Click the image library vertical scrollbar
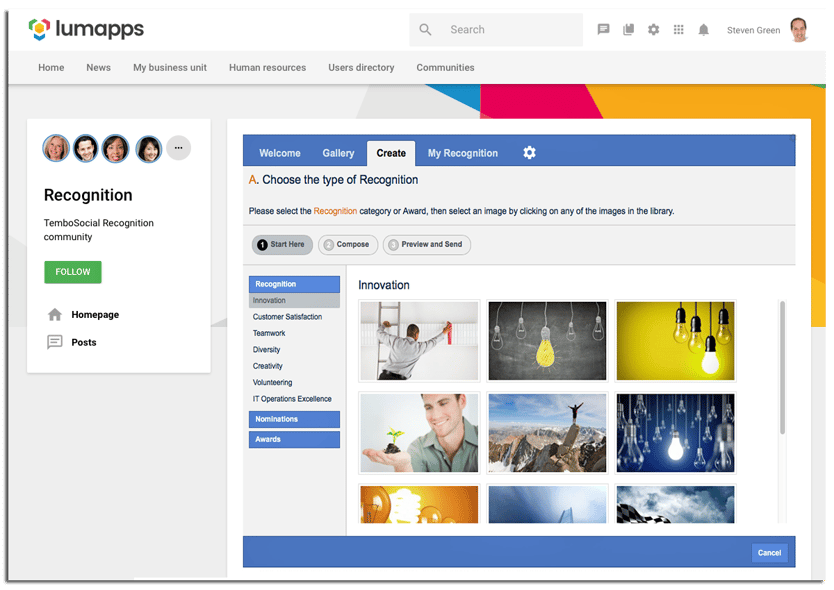This screenshot has width=834, height=590. click(x=782, y=368)
